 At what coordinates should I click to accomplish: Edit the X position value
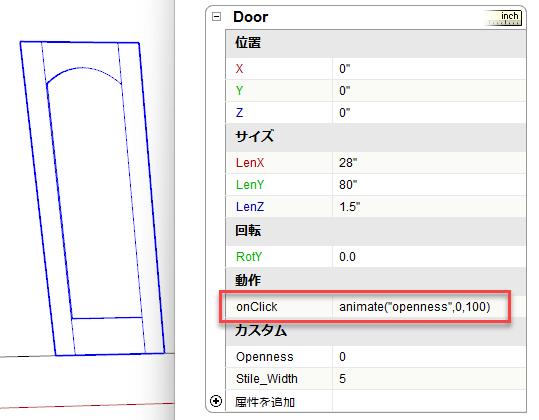point(429,69)
